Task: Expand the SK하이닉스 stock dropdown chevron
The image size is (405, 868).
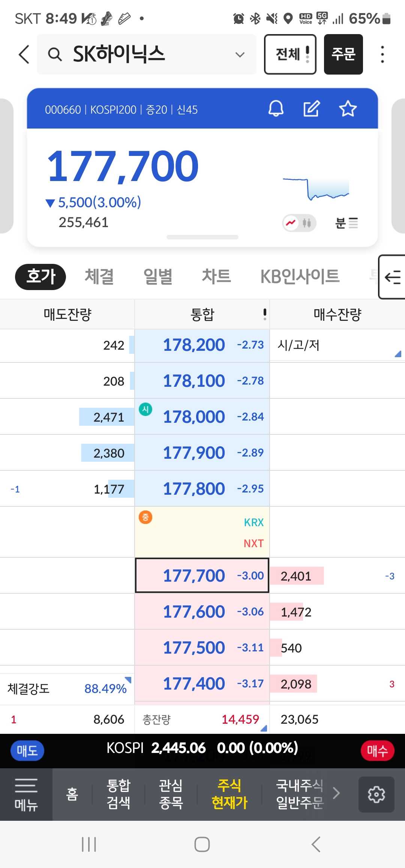Action: 240,55
